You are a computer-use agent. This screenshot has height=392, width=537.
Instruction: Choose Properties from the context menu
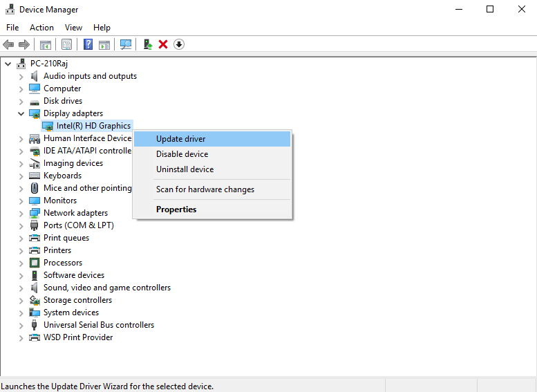click(x=212, y=209)
